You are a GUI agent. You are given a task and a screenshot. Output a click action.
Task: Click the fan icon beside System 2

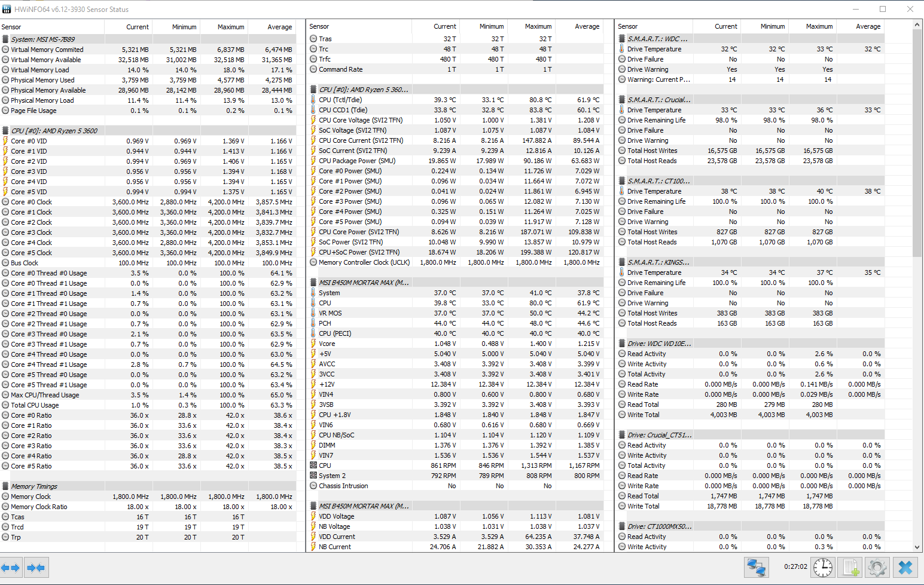(x=313, y=476)
